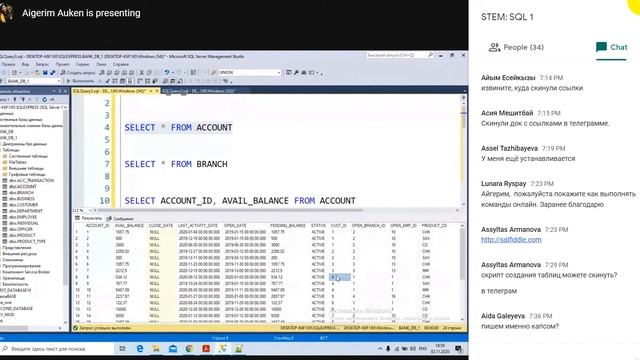Select the dbo.EMPLOYEE table node
Viewport: 640px width, 360px height.
point(23,217)
